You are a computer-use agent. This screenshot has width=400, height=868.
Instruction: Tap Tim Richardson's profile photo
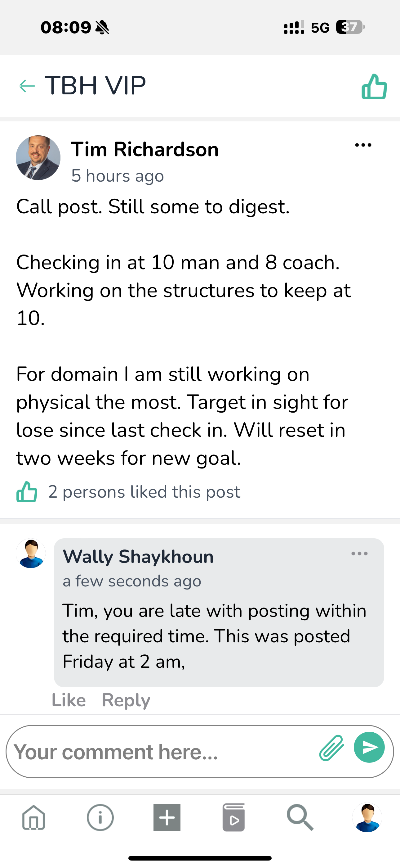(x=38, y=158)
